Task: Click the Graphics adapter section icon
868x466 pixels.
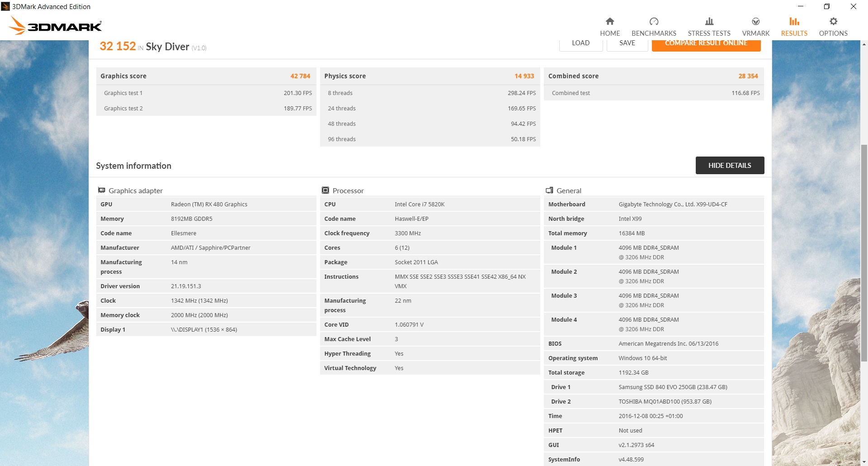Action: pyautogui.click(x=102, y=190)
